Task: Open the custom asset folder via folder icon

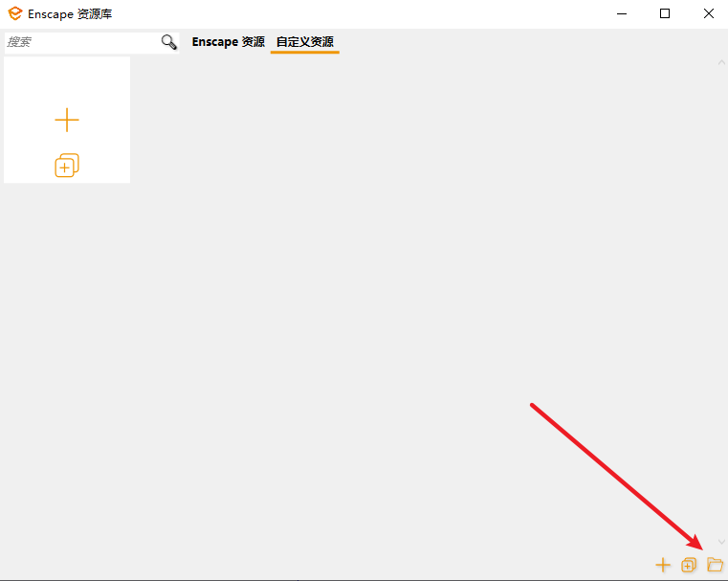Action: [715, 565]
